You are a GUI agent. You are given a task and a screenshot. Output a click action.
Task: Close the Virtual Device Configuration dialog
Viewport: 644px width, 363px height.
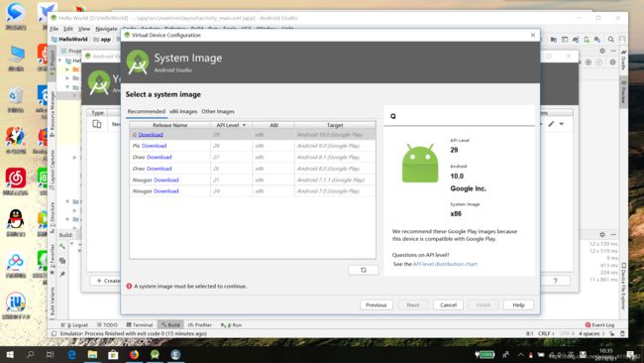coord(533,35)
